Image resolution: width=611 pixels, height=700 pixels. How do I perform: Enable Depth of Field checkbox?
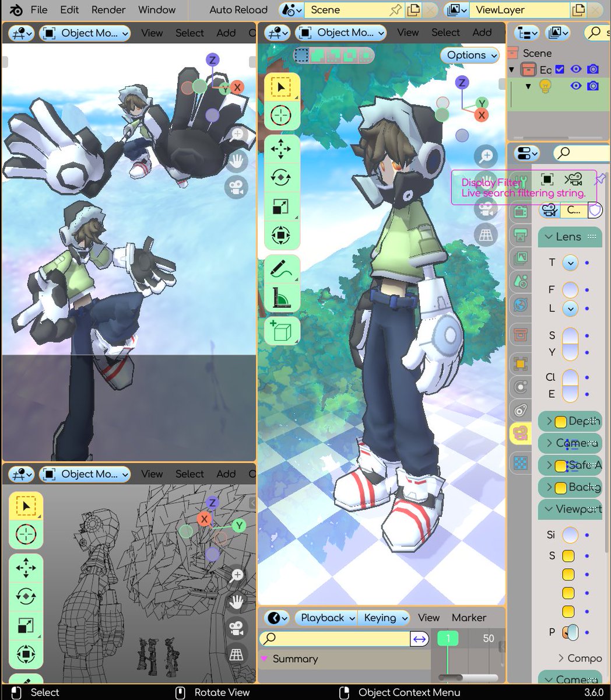(x=561, y=421)
